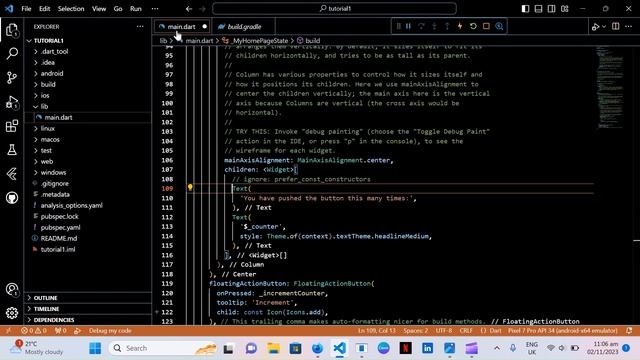Open the Extensions view
The height and width of the screenshot is (360, 640).
point(12,126)
